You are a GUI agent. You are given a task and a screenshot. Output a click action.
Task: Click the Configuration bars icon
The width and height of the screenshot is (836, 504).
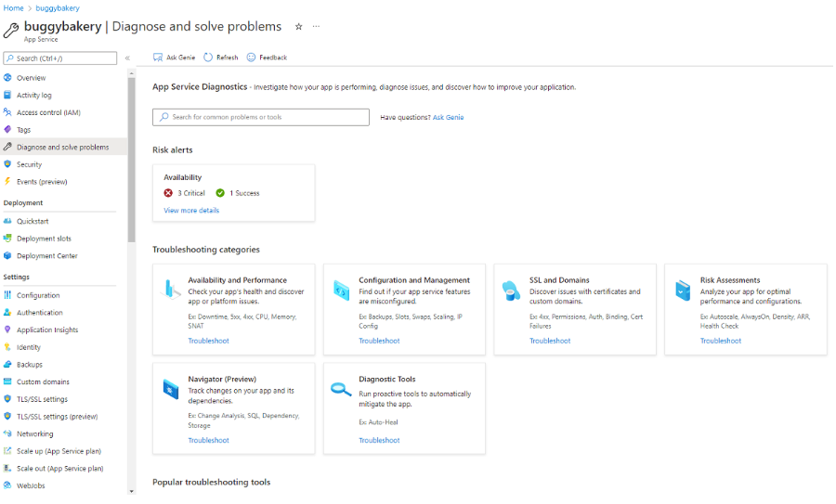[x=7, y=295]
